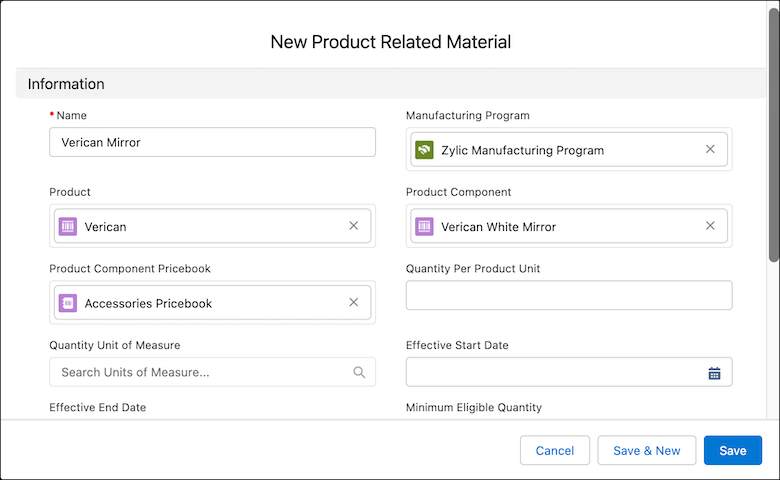Click the Accessories Pricebook icon
Viewport: 780px width, 480px height.
[68, 303]
